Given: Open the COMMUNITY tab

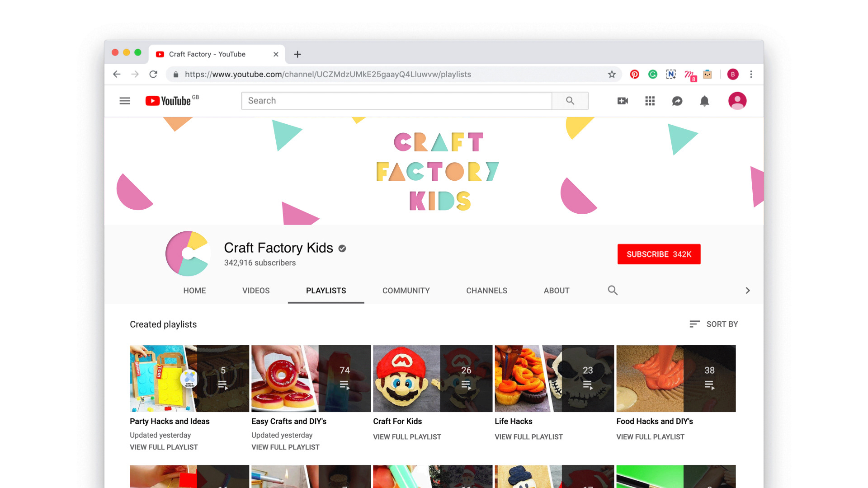Looking at the screenshot, I should coord(406,291).
